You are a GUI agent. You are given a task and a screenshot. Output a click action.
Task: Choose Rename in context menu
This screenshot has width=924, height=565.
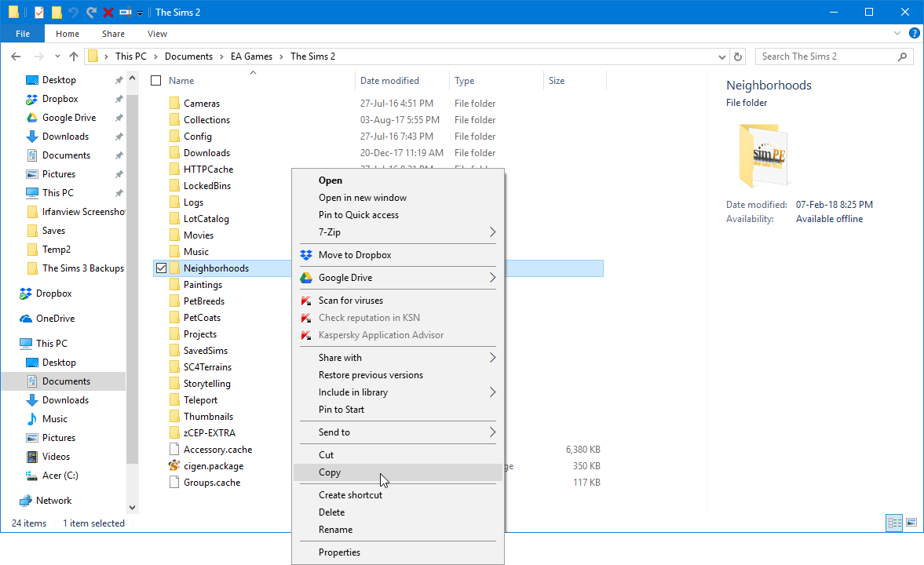398,530
